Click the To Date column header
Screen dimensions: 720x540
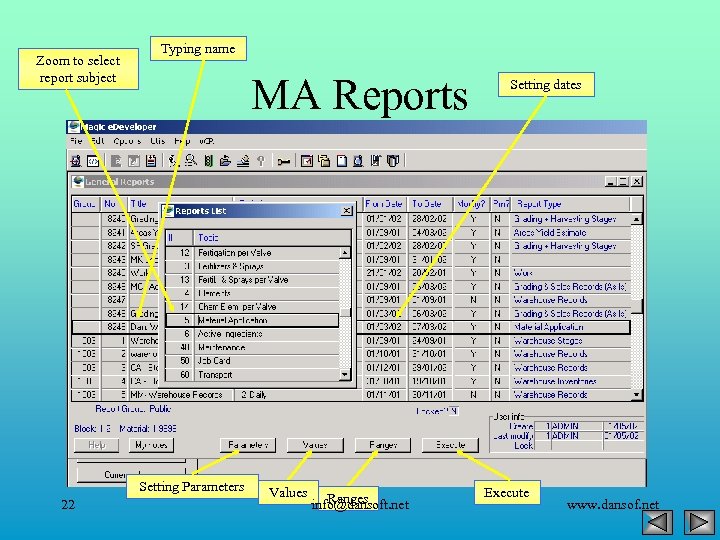[x=431, y=204]
